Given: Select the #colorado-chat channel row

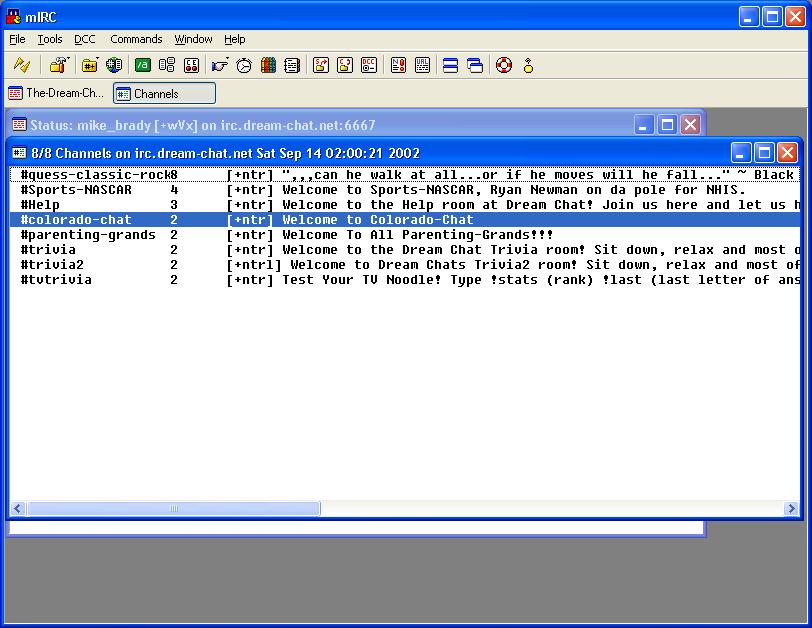Looking at the screenshot, I should coord(405,220).
